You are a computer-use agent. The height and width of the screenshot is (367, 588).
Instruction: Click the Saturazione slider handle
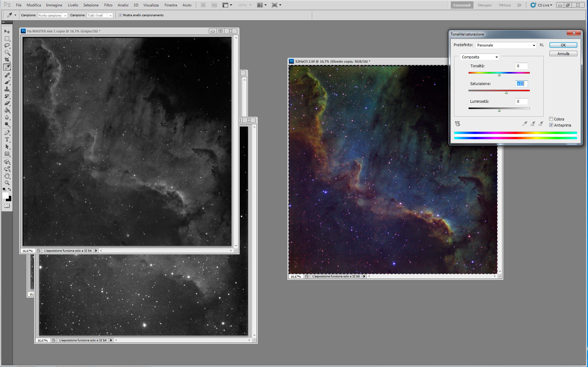click(x=506, y=93)
